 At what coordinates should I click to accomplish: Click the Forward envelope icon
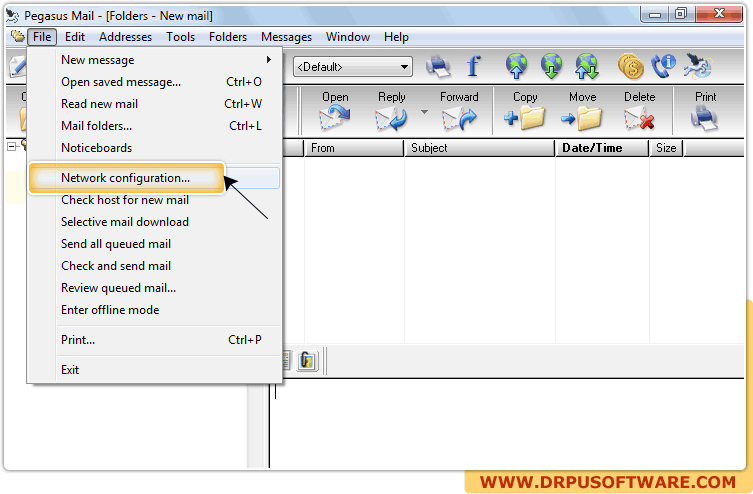(459, 118)
